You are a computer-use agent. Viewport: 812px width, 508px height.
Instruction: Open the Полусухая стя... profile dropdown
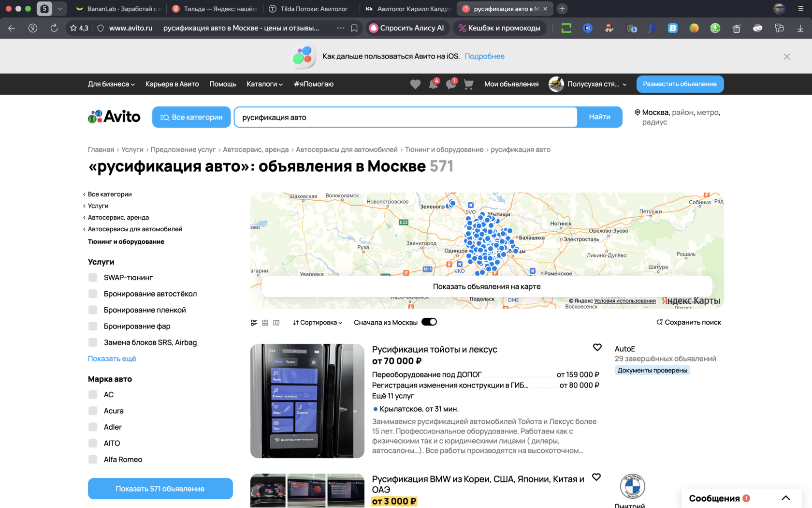pyautogui.click(x=597, y=84)
